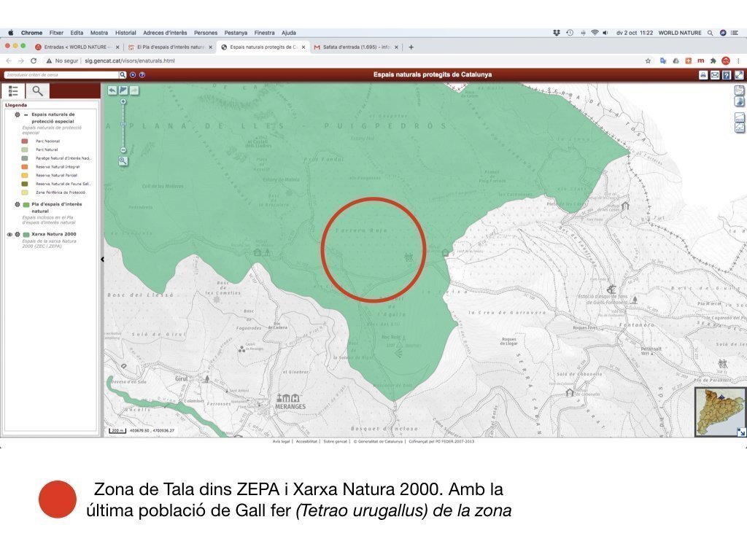Open settings gear for Espais naturals de protecció especial

click(18, 114)
